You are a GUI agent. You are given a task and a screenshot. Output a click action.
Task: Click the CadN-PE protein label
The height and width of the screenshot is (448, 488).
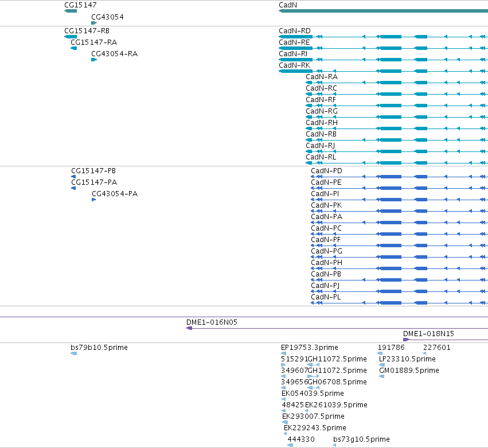tap(326, 182)
